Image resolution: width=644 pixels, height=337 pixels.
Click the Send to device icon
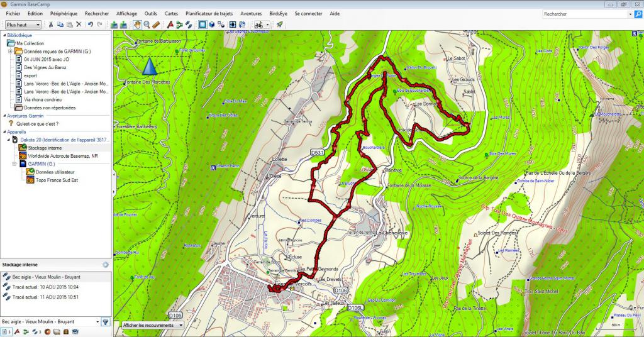[x=114, y=25]
